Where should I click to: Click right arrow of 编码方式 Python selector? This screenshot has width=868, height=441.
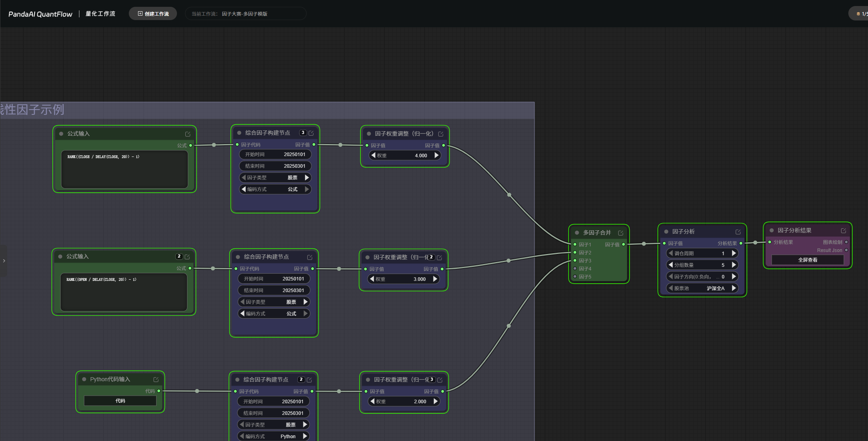305,436
